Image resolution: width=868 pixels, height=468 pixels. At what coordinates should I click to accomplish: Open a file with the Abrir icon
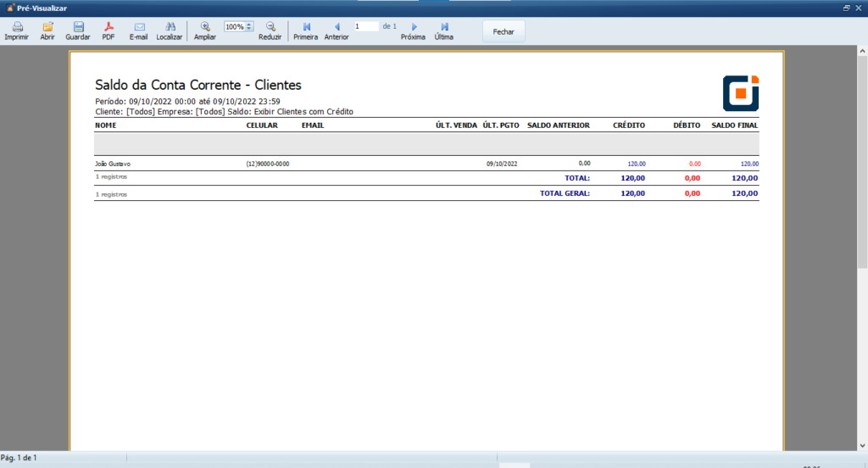coord(47,27)
